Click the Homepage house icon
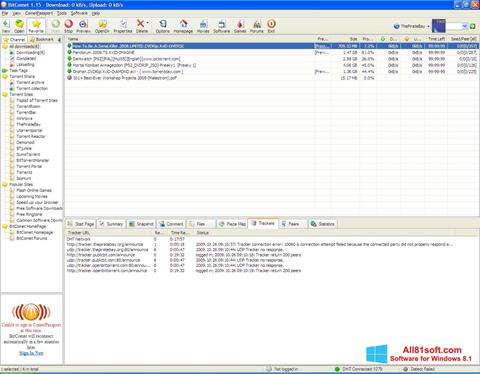The image size is (480, 374). 183,24
